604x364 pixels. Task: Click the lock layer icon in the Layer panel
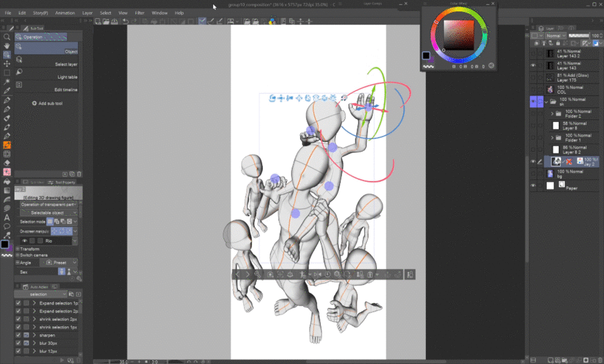(558, 43)
